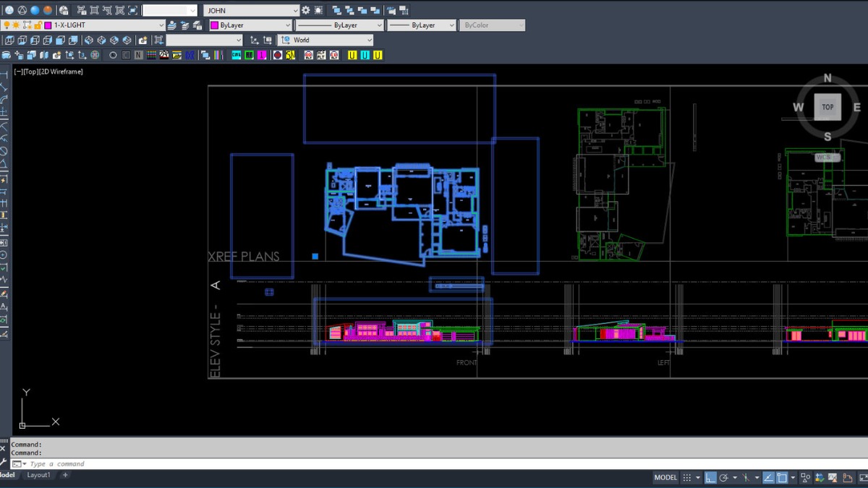
Task: Expand the 1-X-LIGHT layer dropdown
Action: [x=163, y=25]
